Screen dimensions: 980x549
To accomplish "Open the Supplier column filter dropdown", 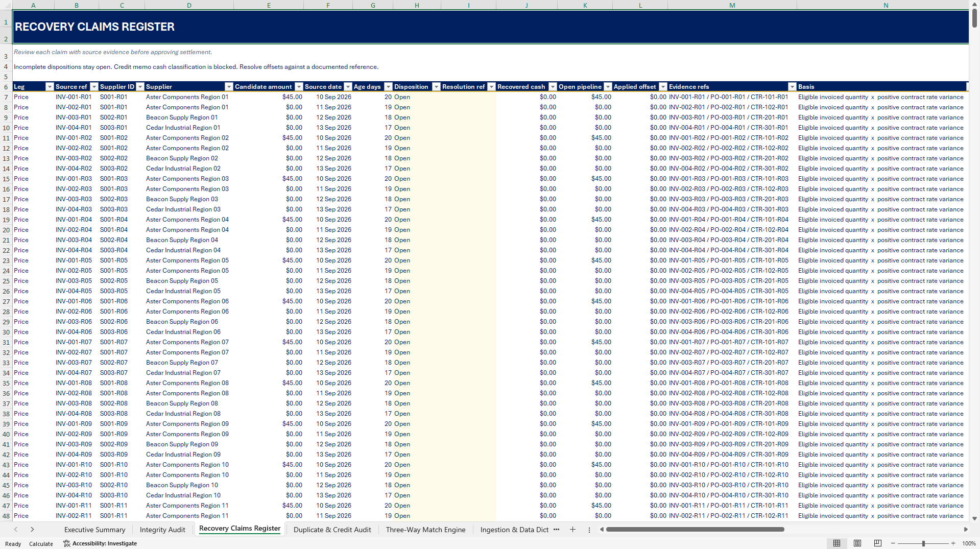I will 229,87.
